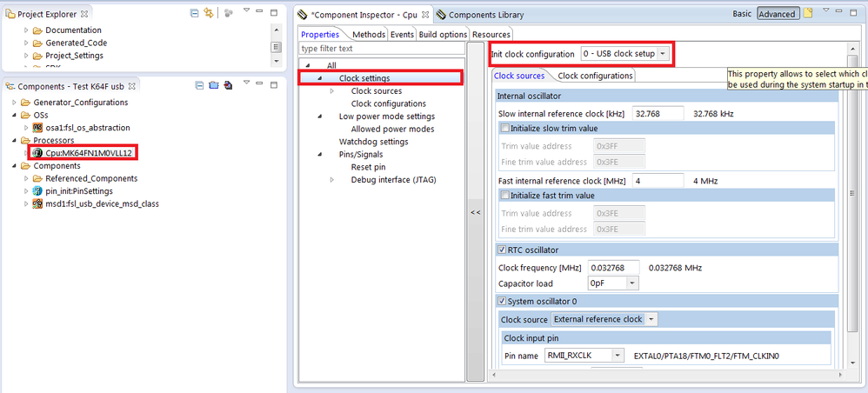The image size is (868, 393).
Task: Toggle Link with Editor in Project Explorer
Action: 208,13
